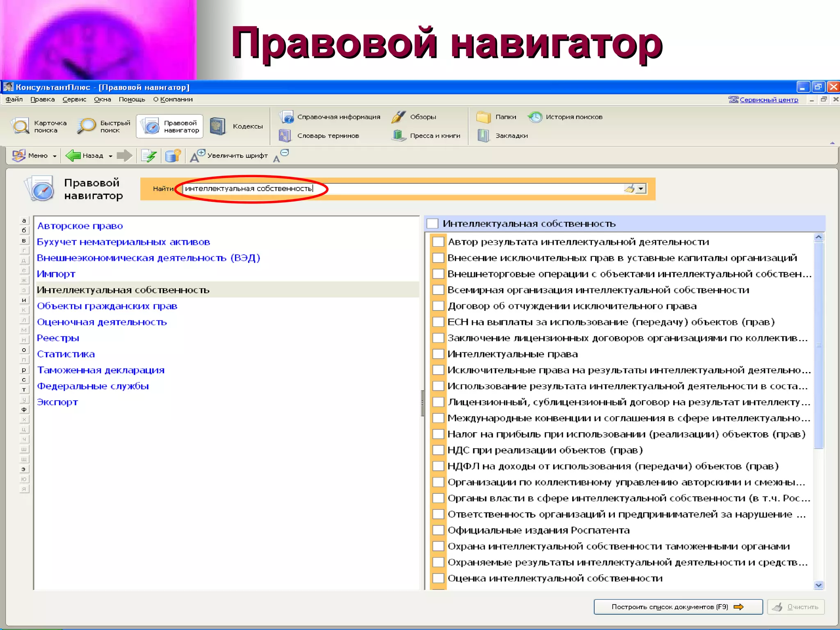
Task: Open the Правка menu
Action: click(42, 99)
